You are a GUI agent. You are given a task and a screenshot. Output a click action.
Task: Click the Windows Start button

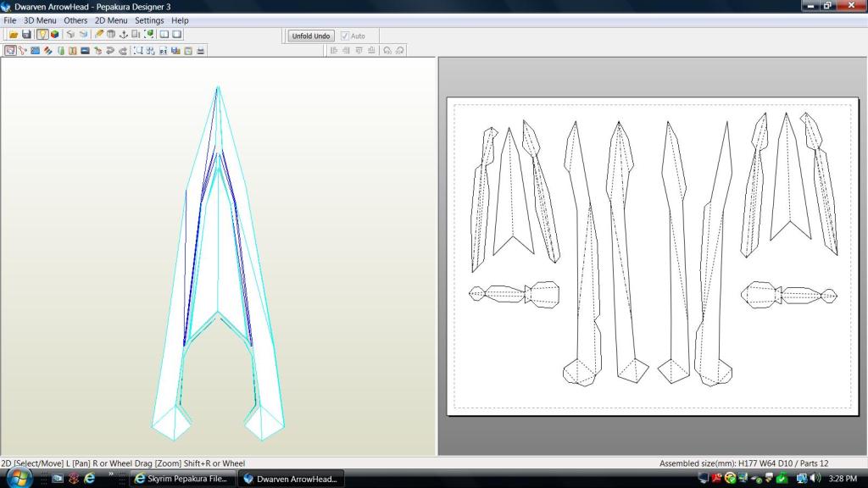click(19, 478)
